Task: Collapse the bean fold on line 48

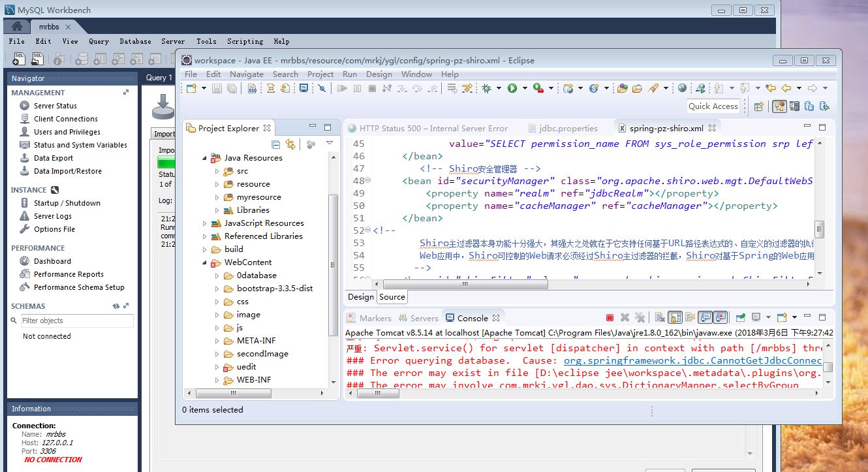Action: 368,181
